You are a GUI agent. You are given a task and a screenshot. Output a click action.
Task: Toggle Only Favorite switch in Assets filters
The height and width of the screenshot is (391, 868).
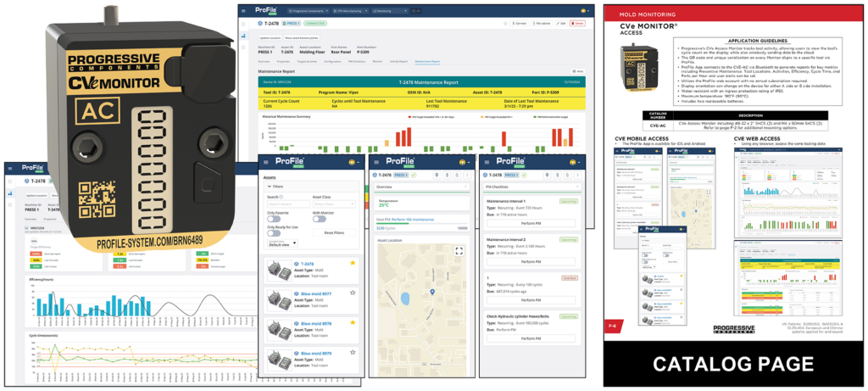pyautogui.click(x=273, y=219)
